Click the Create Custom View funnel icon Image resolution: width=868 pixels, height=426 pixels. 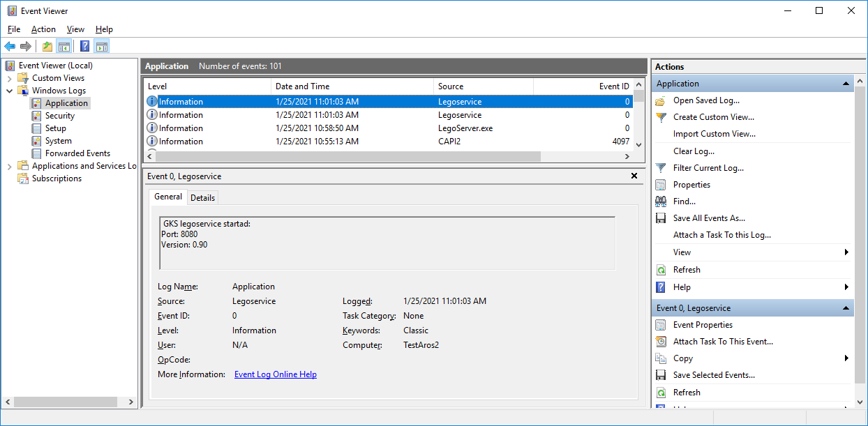(x=661, y=117)
